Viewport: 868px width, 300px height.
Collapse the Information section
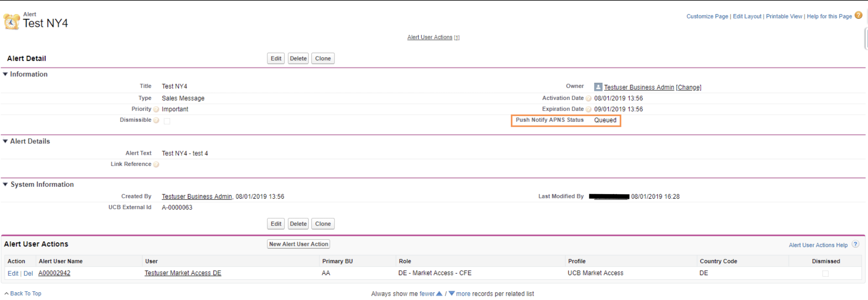5,74
